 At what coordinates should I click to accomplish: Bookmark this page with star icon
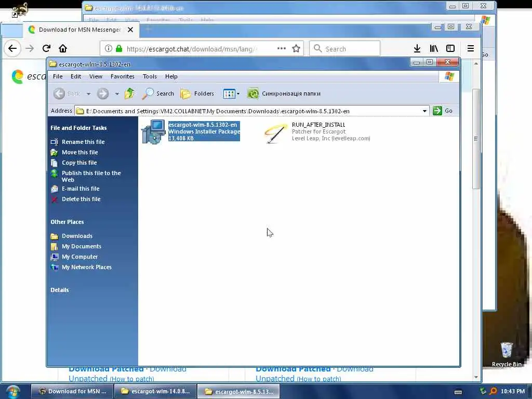coord(296,48)
